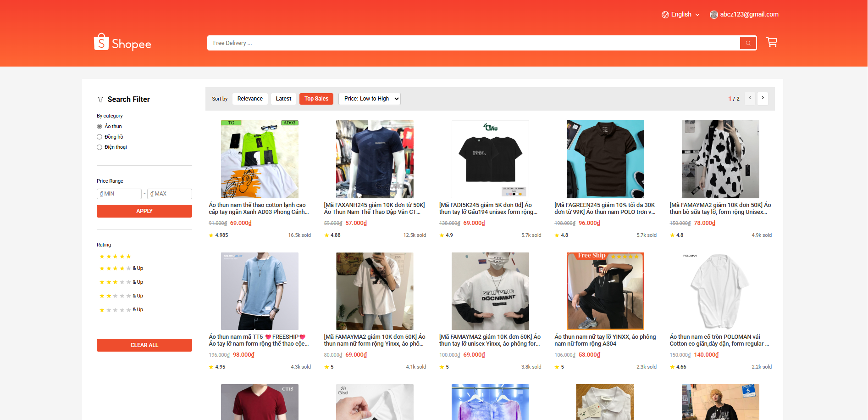The width and height of the screenshot is (868, 420).
Task: Select Điện thoại category radio
Action: tap(100, 147)
